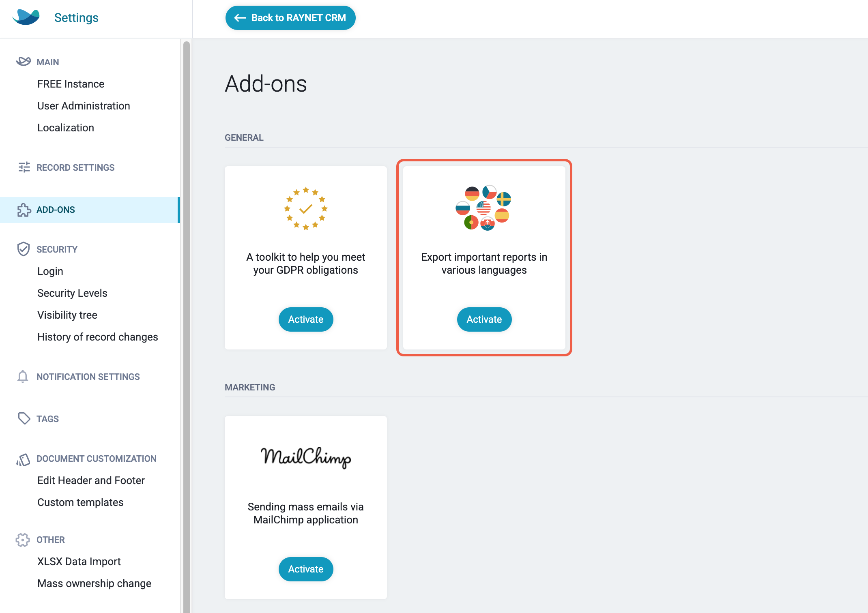This screenshot has height=613, width=868.
Task: Click the language flags illustration
Action: coord(483,208)
